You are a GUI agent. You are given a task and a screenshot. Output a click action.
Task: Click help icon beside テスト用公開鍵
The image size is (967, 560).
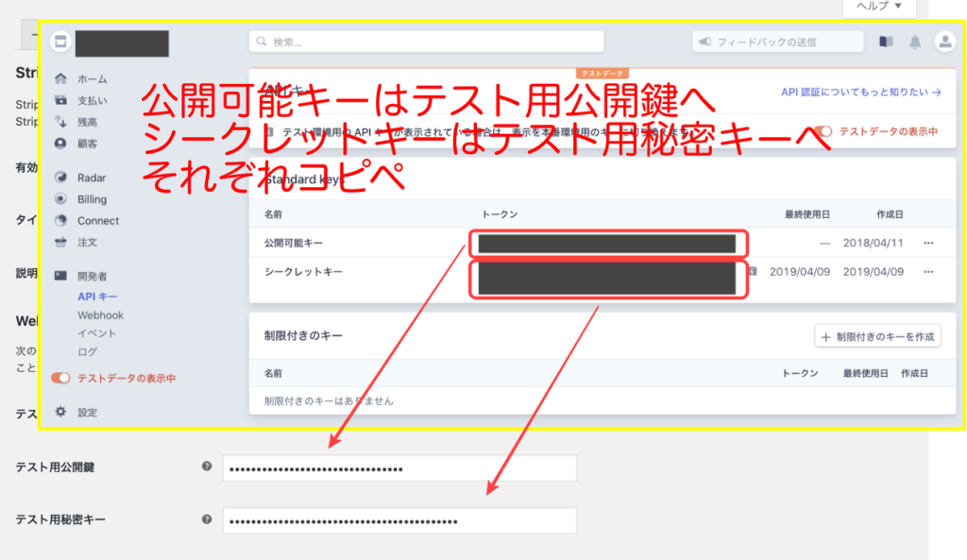pyautogui.click(x=207, y=467)
